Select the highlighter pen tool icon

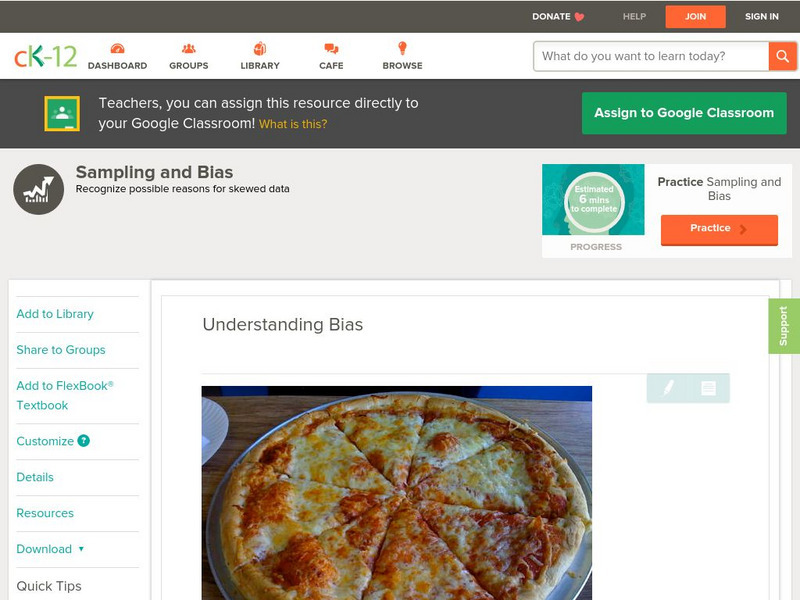click(668, 388)
